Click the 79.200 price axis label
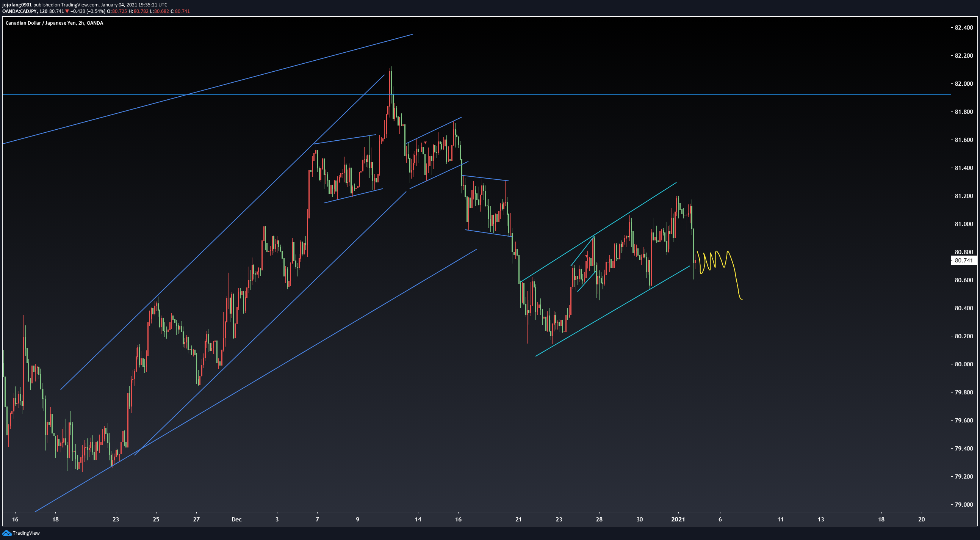Image resolution: width=980 pixels, height=540 pixels. tap(964, 476)
